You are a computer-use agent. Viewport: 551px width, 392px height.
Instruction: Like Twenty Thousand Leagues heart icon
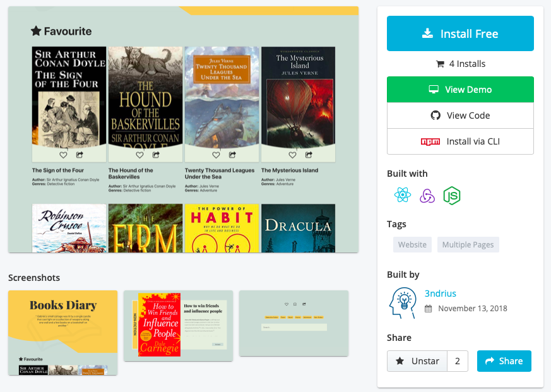coord(216,155)
